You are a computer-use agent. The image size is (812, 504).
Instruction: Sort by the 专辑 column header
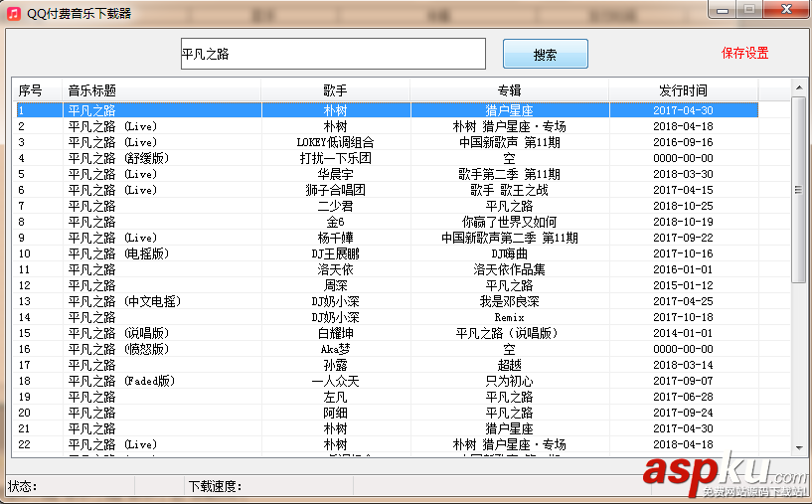510,90
